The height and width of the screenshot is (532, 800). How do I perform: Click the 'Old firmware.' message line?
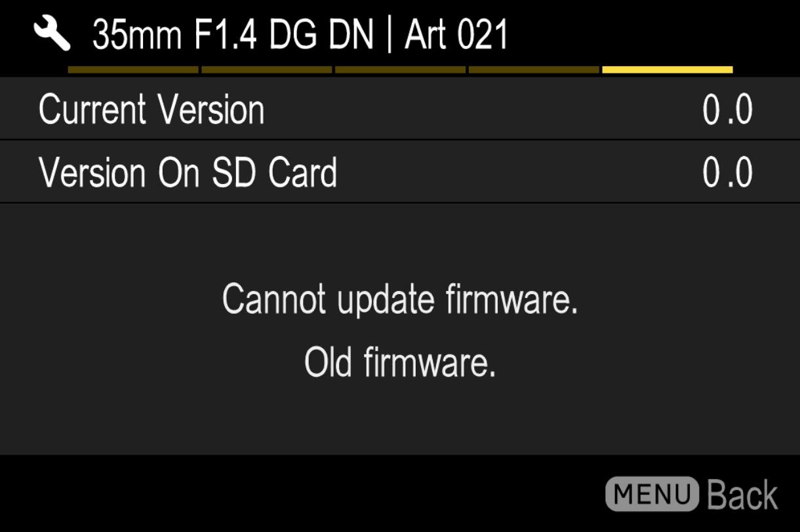pyautogui.click(x=400, y=362)
